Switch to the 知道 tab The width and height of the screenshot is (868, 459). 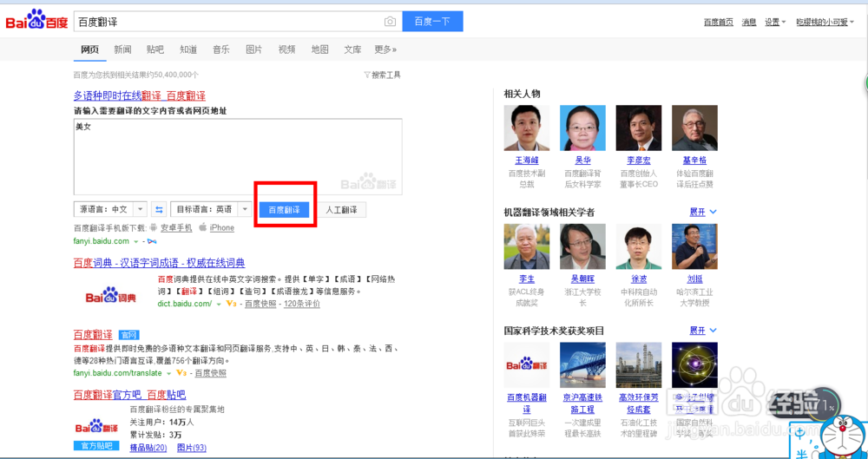pos(188,49)
